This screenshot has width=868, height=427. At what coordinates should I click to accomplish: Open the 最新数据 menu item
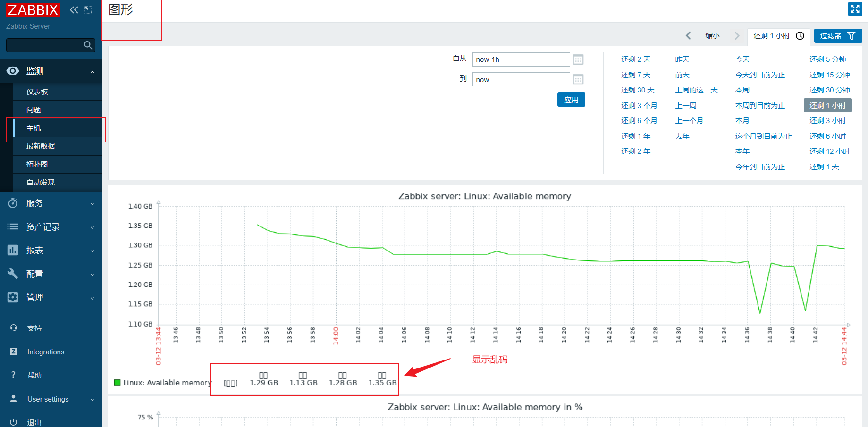[58, 146]
